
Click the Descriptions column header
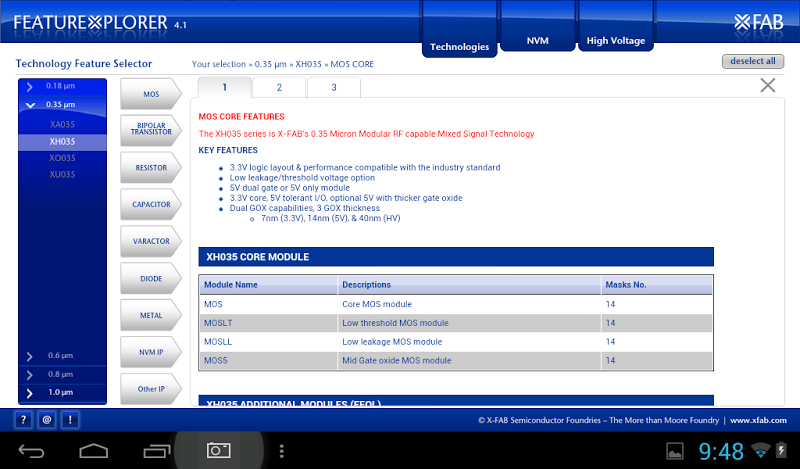(469, 285)
